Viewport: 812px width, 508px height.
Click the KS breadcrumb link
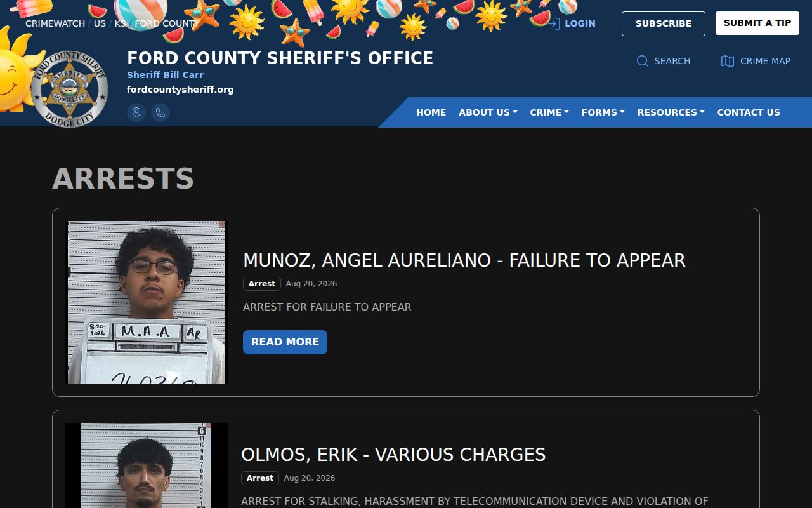120,23
